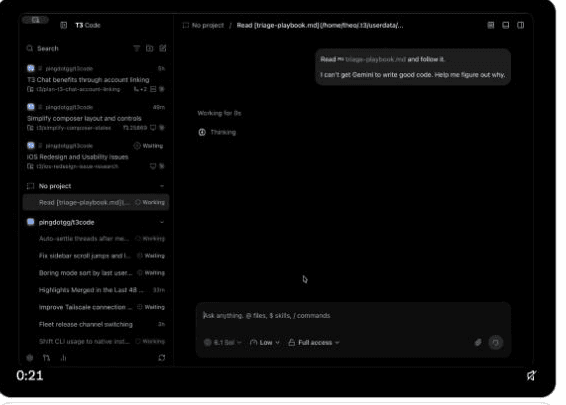
Task: Click the branch icon beside ios-redesign-issue-research
Action: click(30, 166)
